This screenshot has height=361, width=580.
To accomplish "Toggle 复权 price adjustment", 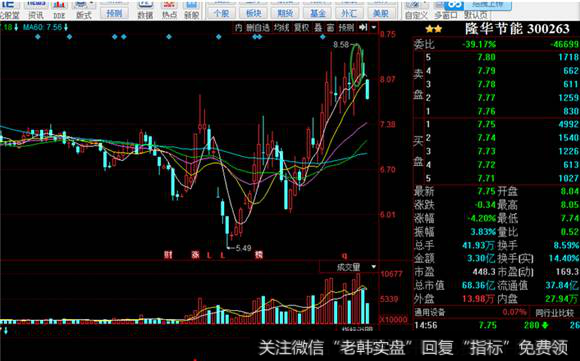I will point(301,27).
